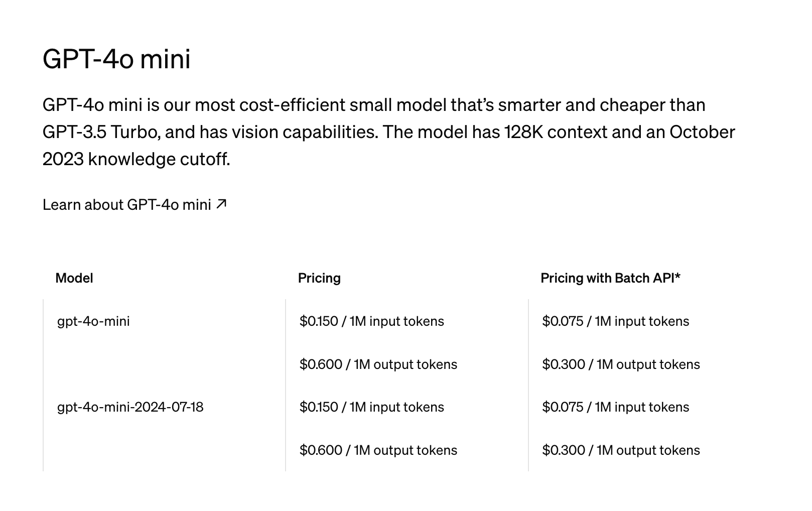Click first $0.300 / 1M output tokens batch price
The image size is (812, 511).
(x=621, y=364)
